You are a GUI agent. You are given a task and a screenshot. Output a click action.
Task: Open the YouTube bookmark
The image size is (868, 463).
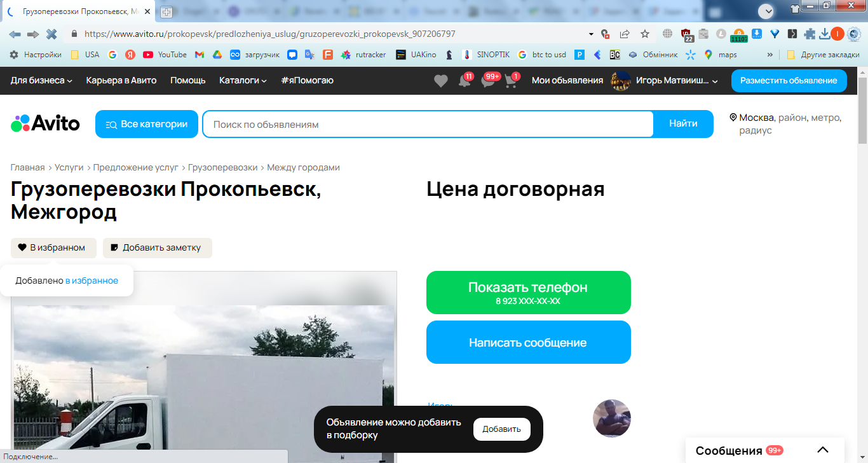click(x=165, y=55)
